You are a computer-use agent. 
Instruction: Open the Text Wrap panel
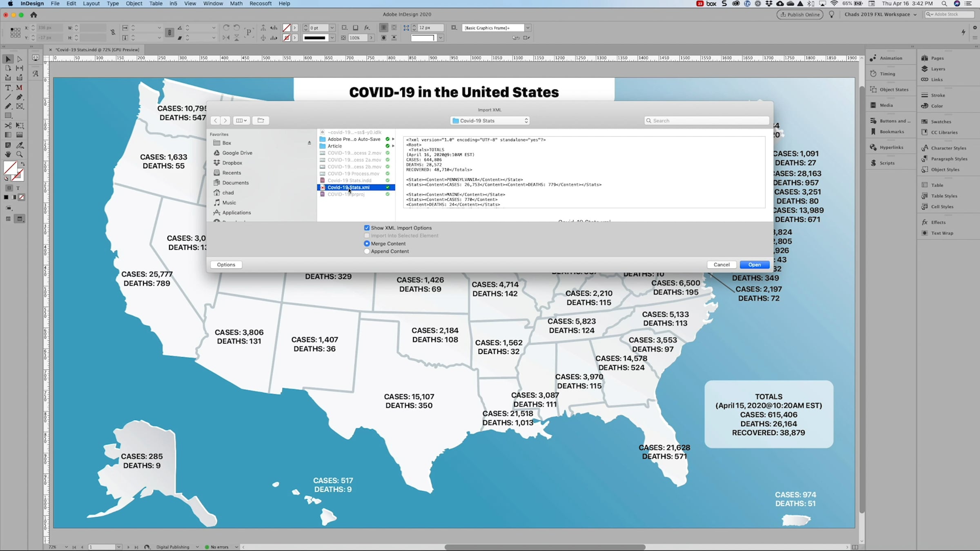pyautogui.click(x=942, y=233)
